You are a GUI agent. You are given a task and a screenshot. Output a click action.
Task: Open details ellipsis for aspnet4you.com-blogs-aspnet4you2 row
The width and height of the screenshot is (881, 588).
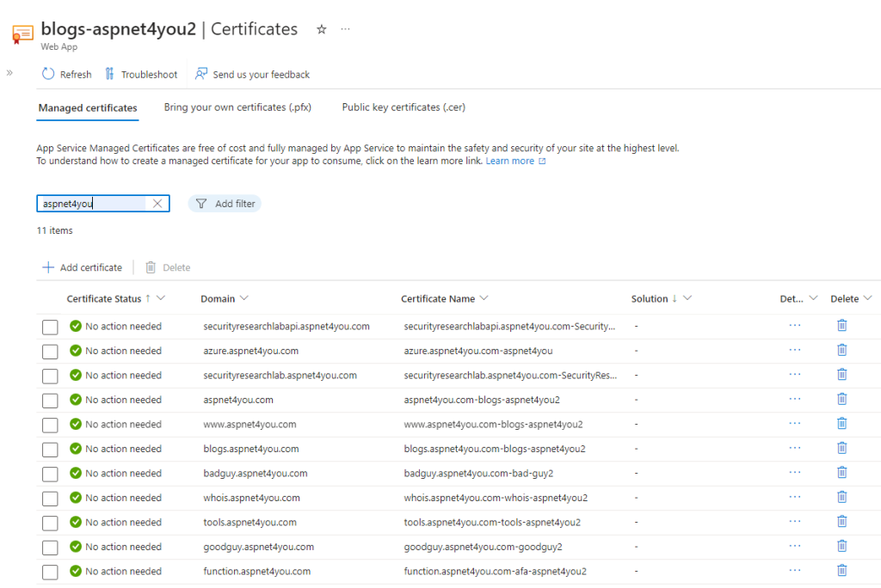pos(794,399)
